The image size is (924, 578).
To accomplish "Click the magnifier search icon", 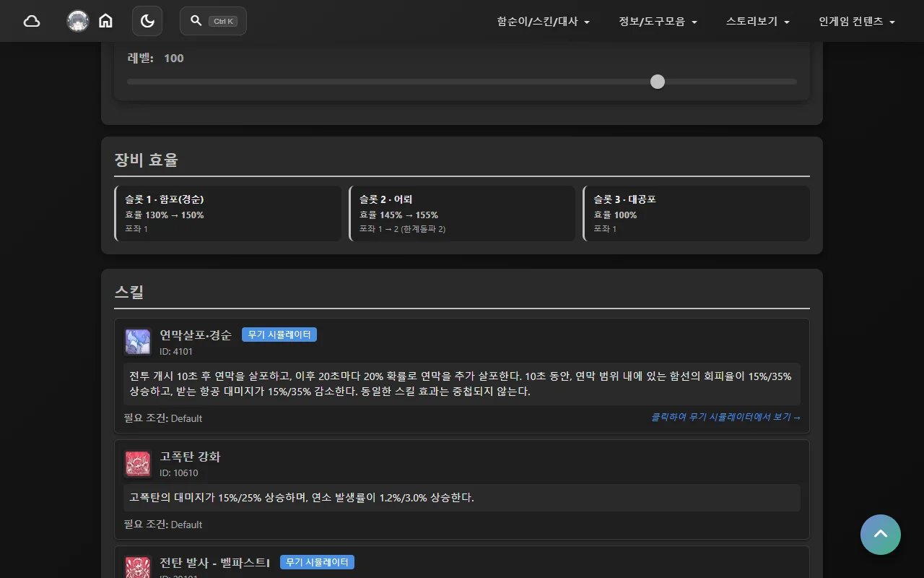I will 196,21.
